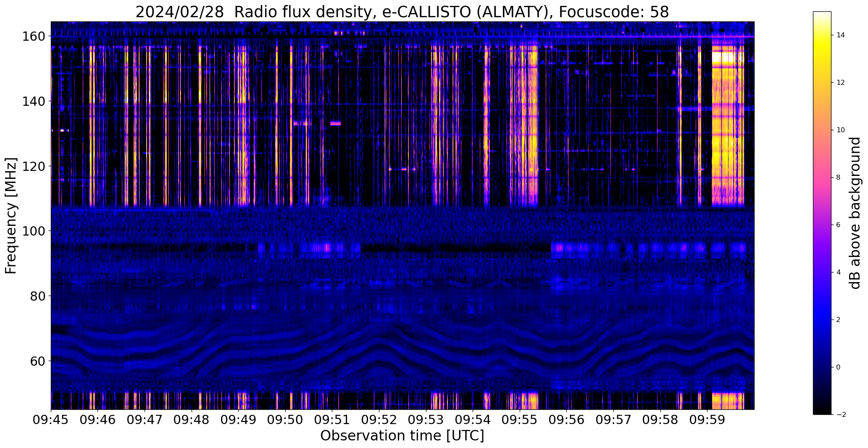Click the 60 frequency tick label
Image resolution: width=868 pixels, height=448 pixels.
click(x=37, y=361)
